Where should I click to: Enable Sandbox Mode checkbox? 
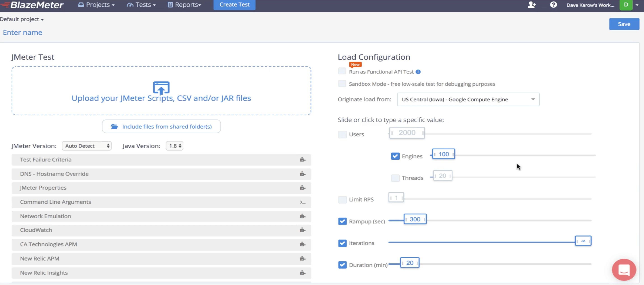(x=342, y=84)
